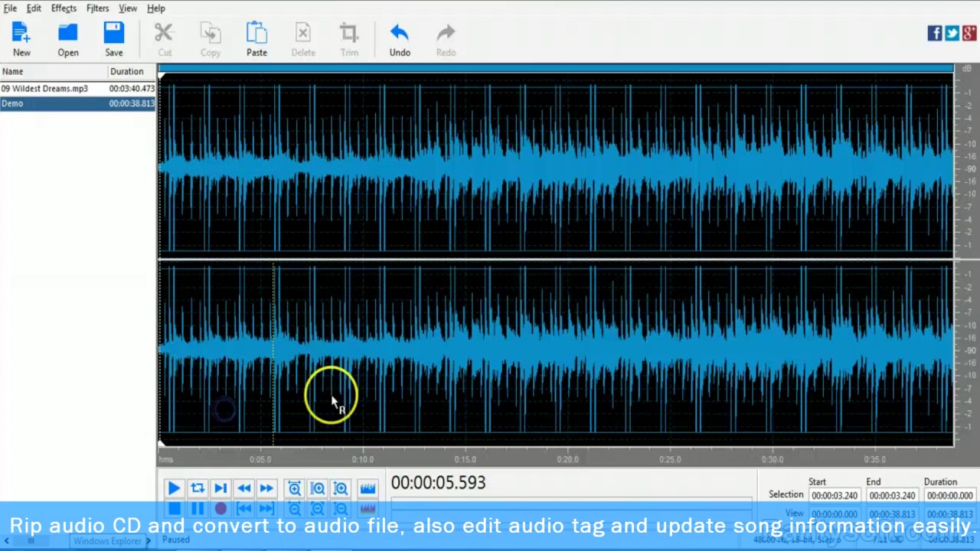This screenshot has width=980, height=551.
Task: Click the waveform view icon
Action: tap(367, 488)
